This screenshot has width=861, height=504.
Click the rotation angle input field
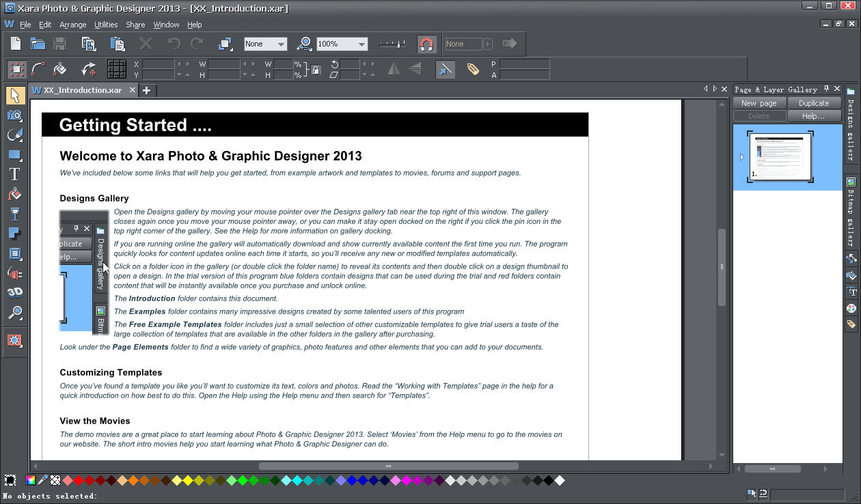click(x=350, y=64)
